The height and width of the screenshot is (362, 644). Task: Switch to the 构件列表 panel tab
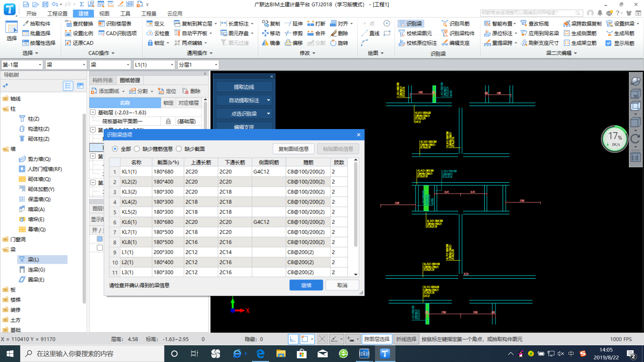point(103,80)
